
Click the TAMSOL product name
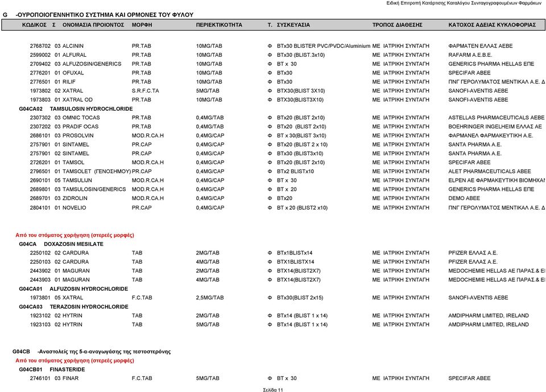point(73,162)
